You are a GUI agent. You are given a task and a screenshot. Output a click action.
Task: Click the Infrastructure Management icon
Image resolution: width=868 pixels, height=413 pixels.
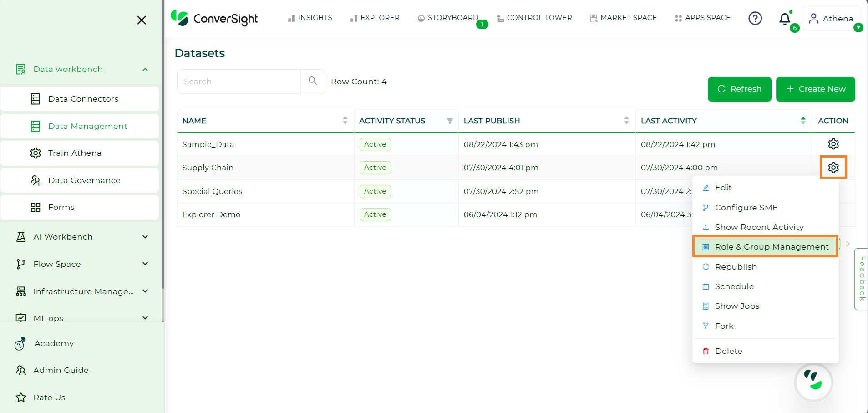point(21,291)
